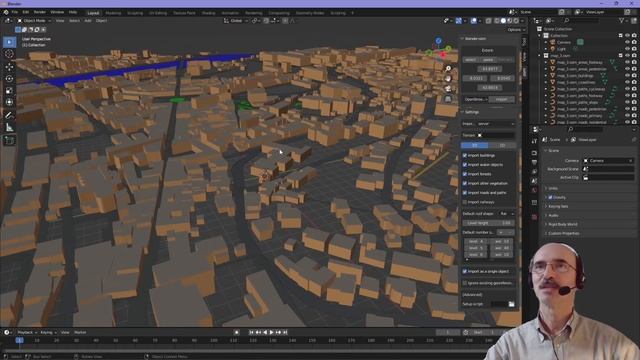
Task: Select the Measure tool
Action: tap(9, 127)
